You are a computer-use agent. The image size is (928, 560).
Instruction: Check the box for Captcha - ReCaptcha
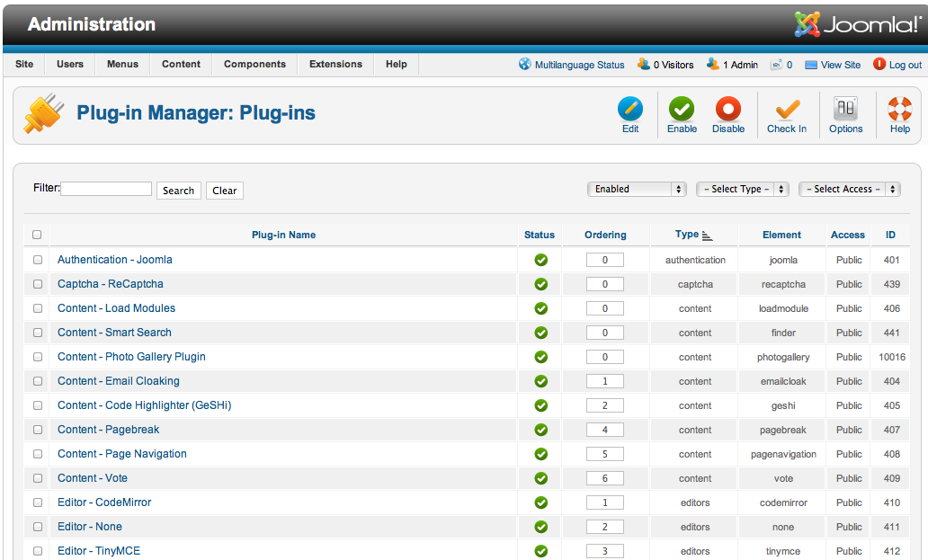pos(37,284)
